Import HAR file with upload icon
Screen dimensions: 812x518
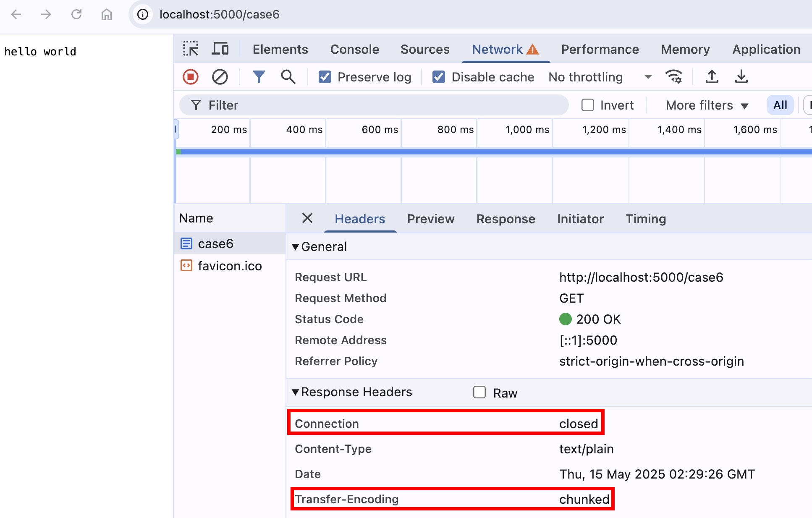coord(712,77)
